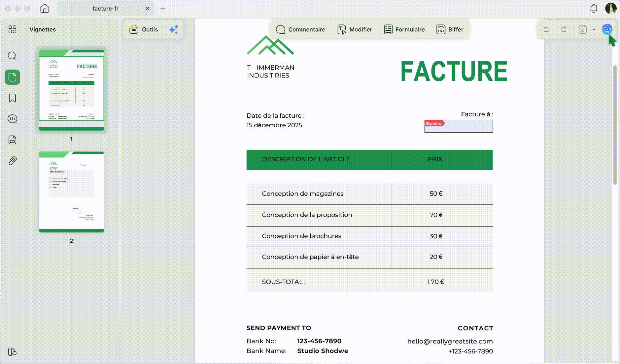Click the 'Facture à :' label

point(477,114)
